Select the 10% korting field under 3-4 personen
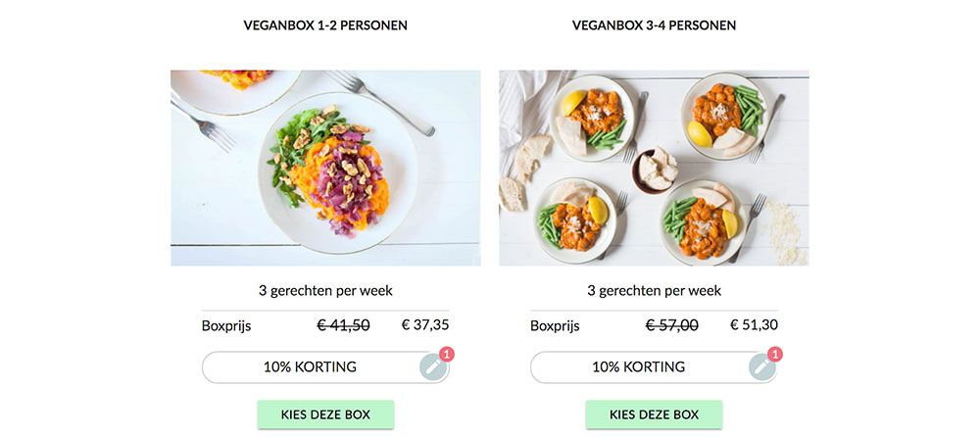 (x=638, y=367)
